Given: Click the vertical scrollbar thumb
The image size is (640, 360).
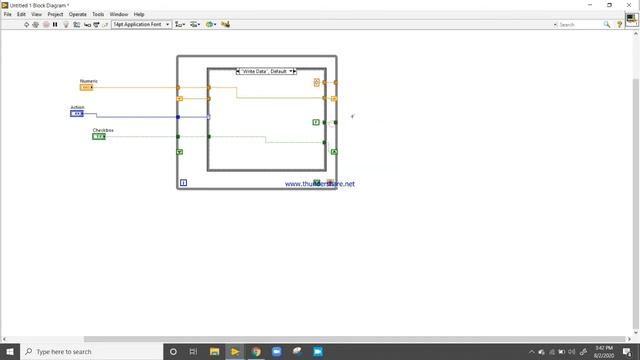Looking at the screenshot, I should coord(636,204).
